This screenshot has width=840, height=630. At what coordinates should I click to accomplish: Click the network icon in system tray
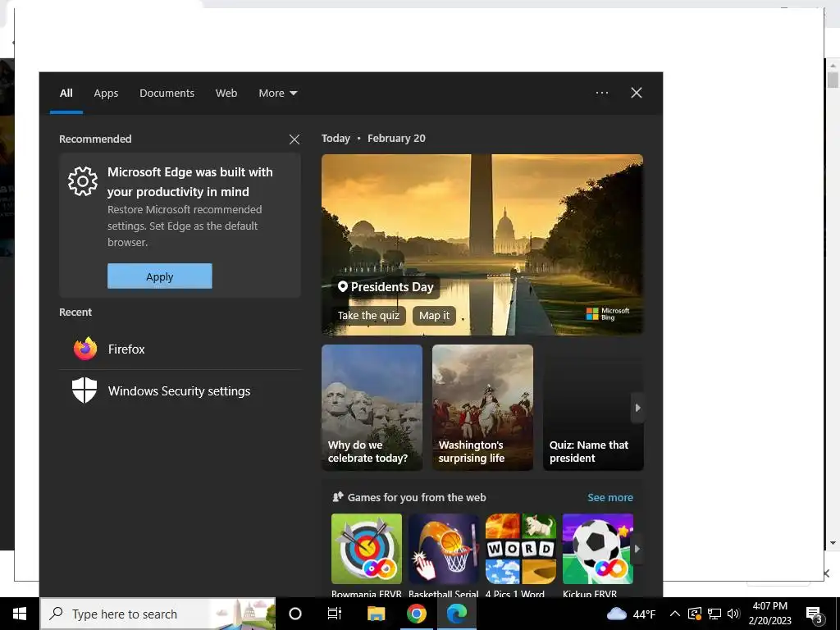(714, 614)
